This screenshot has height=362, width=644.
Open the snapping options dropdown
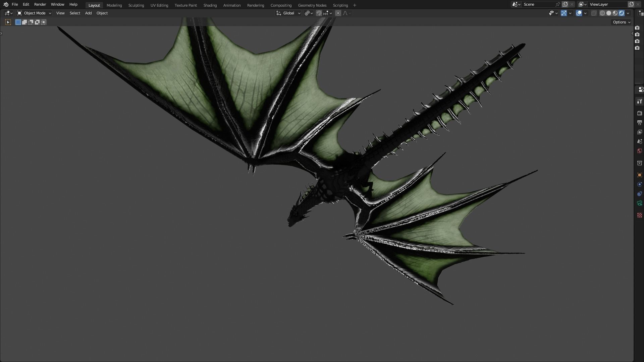point(328,13)
